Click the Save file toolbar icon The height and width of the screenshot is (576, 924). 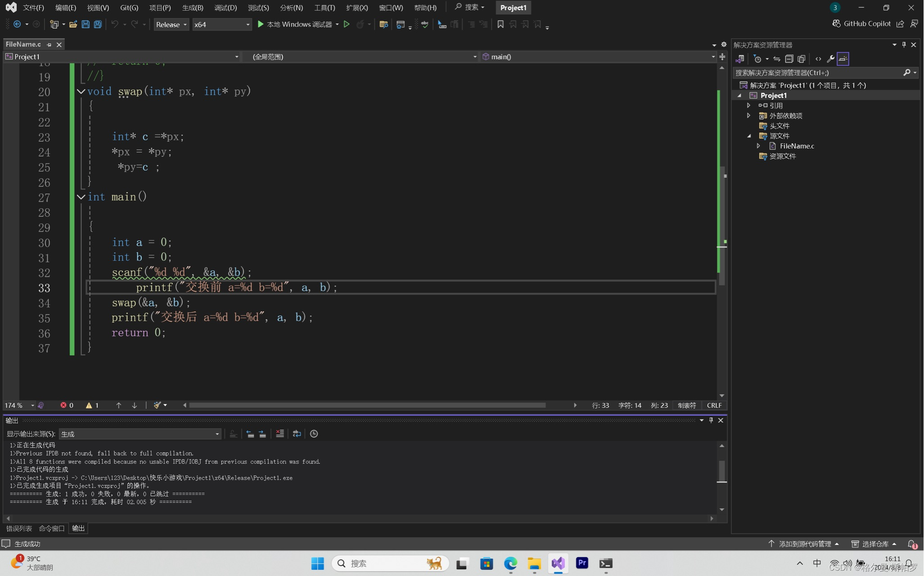pos(86,24)
